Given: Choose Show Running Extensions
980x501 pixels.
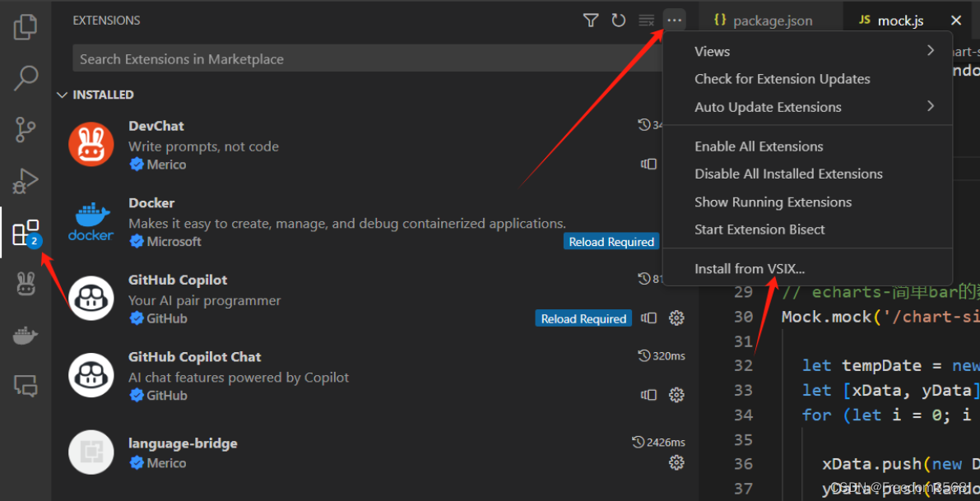Looking at the screenshot, I should (x=807, y=202).
